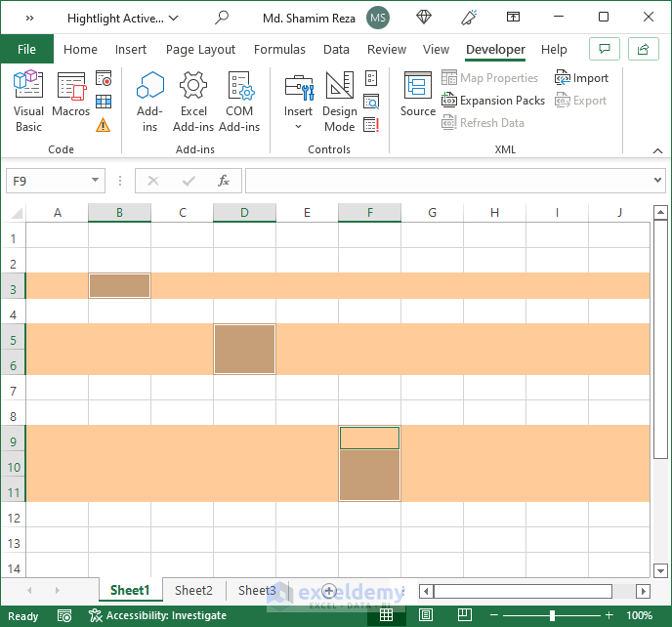The image size is (672, 627).
Task: Open the Comments pane button
Action: pos(605,49)
